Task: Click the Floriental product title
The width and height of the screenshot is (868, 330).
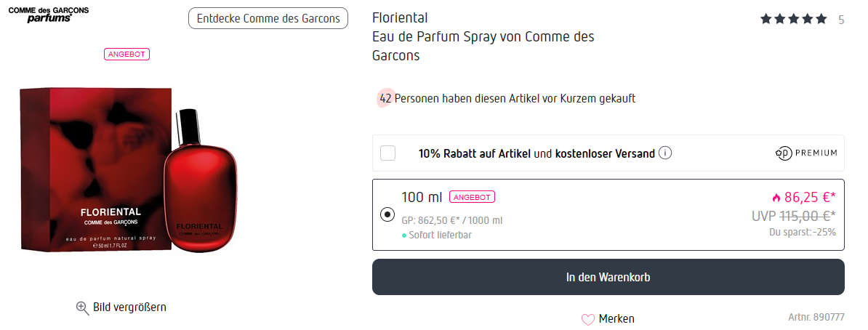Action: pos(400,17)
